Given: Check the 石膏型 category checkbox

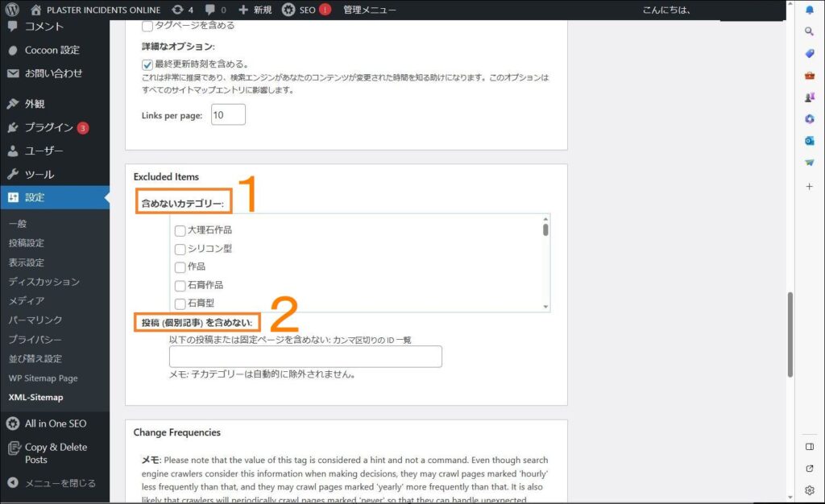Looking at the screenshot, I should pyautogui.click(x=180, y=304).
